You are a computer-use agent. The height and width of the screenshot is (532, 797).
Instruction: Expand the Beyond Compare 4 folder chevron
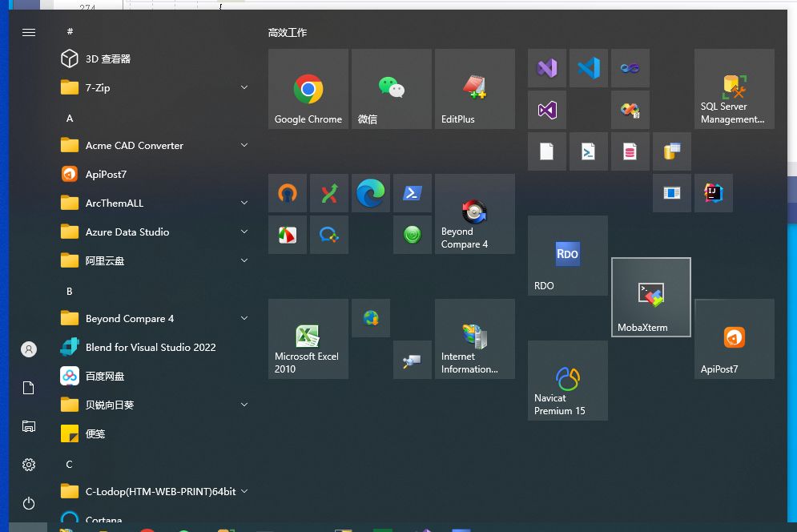pos(244,318)
